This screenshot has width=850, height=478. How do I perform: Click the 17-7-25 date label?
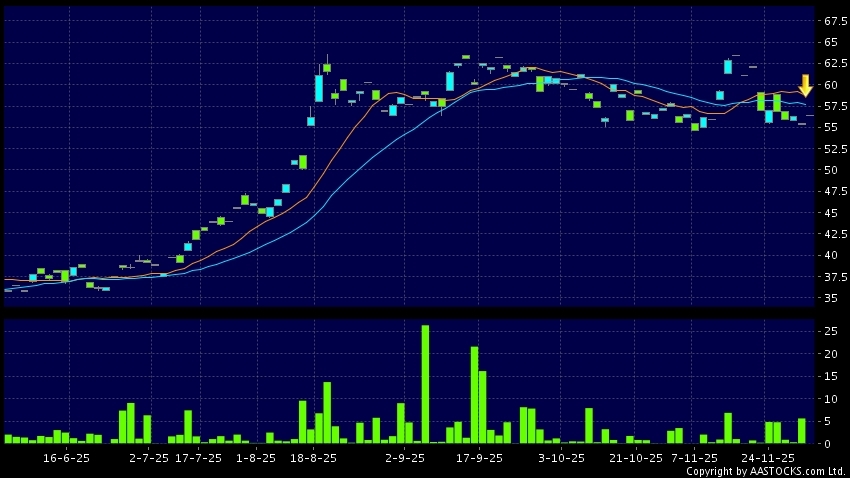coord(197,457)
